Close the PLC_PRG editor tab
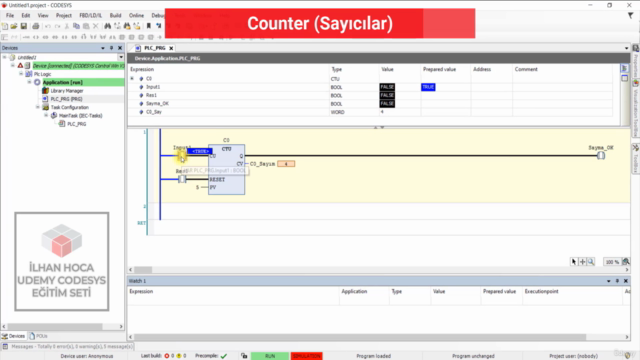 coord(171,48)
